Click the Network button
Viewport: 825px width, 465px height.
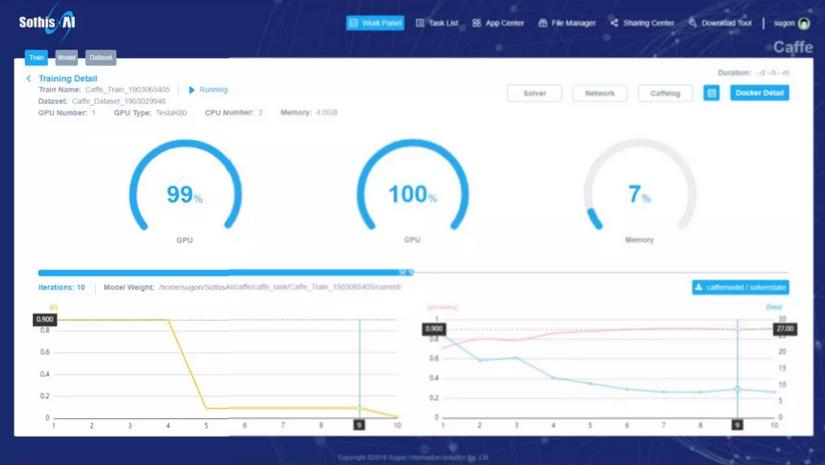pyautogui.click(x=600, y=93)
